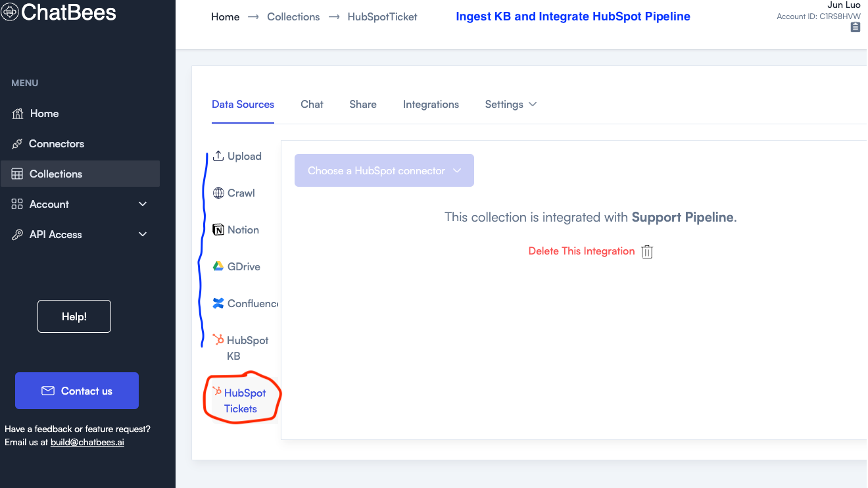The width and height of the screenshot is (868, 488).
Task: Click the trash icon to delete integration
Action: 647,252
